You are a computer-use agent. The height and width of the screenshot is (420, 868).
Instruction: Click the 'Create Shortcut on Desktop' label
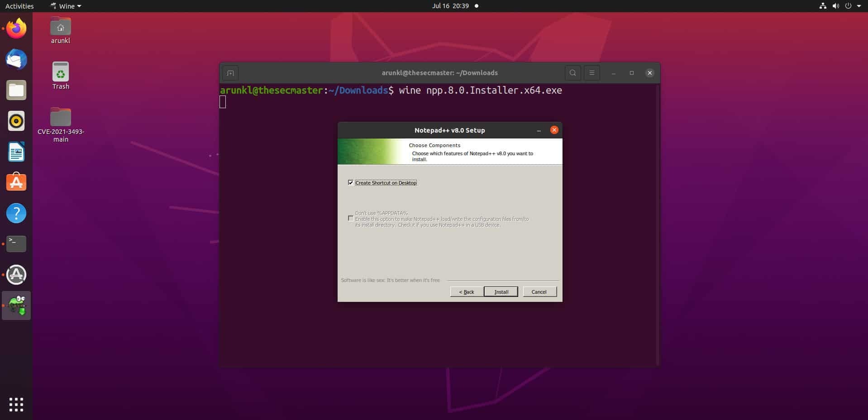click(386, 183)
